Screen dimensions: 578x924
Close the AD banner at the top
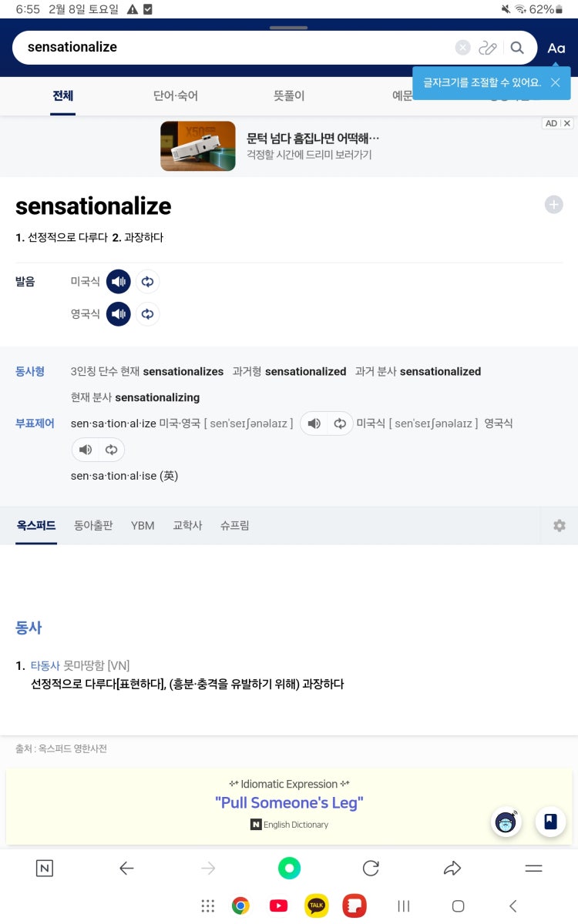566,123
